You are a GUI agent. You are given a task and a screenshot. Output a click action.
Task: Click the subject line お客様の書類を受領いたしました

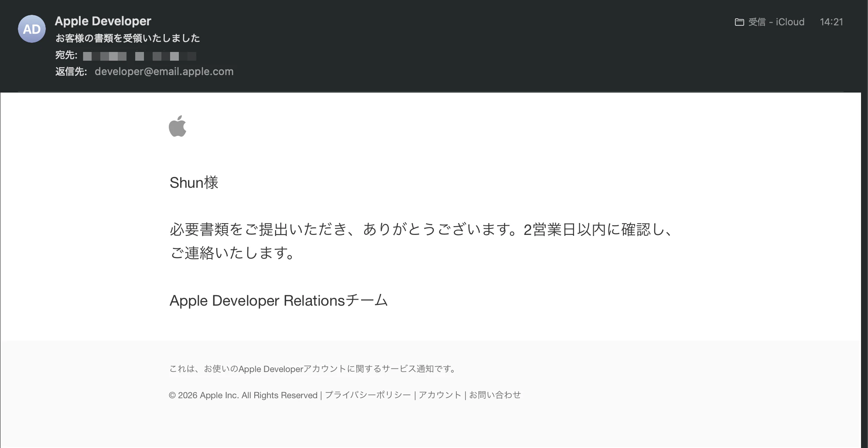pyautogui.click(x=127, y=38)
